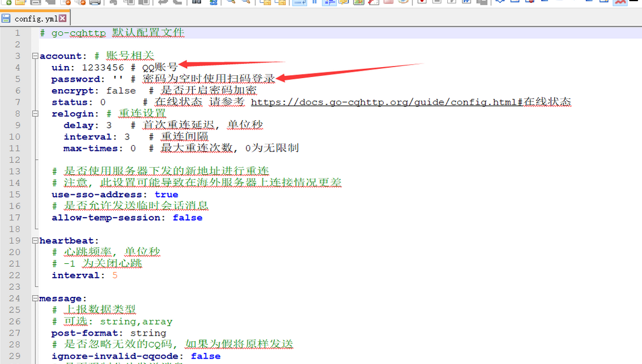
Task: Paste clipboard contents via toolbar icon
Action: point(144,3)
